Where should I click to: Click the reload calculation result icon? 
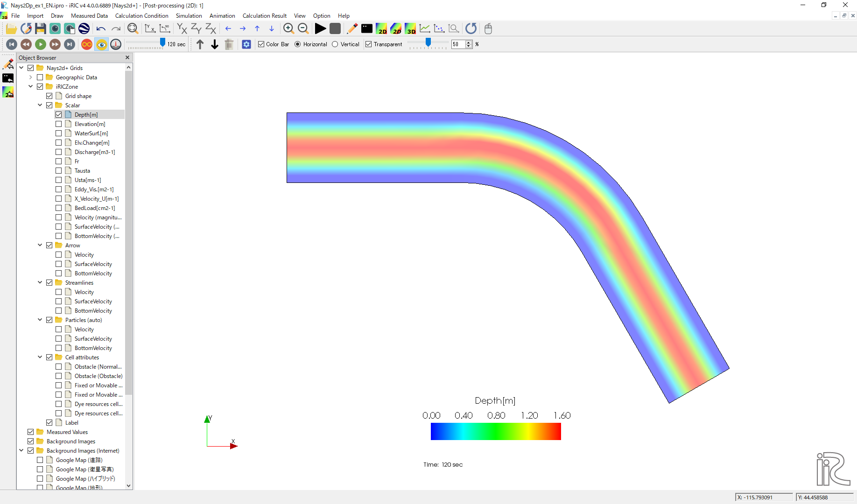tap(471, 29)
